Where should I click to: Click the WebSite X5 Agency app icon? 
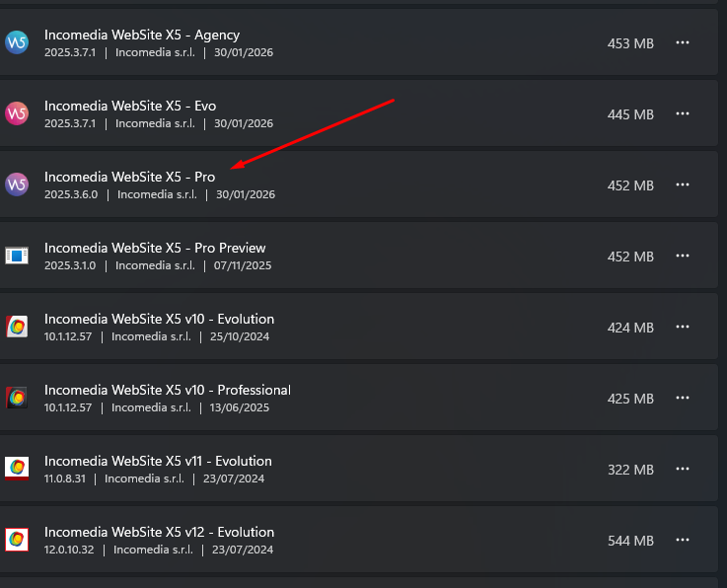[17, 42]
